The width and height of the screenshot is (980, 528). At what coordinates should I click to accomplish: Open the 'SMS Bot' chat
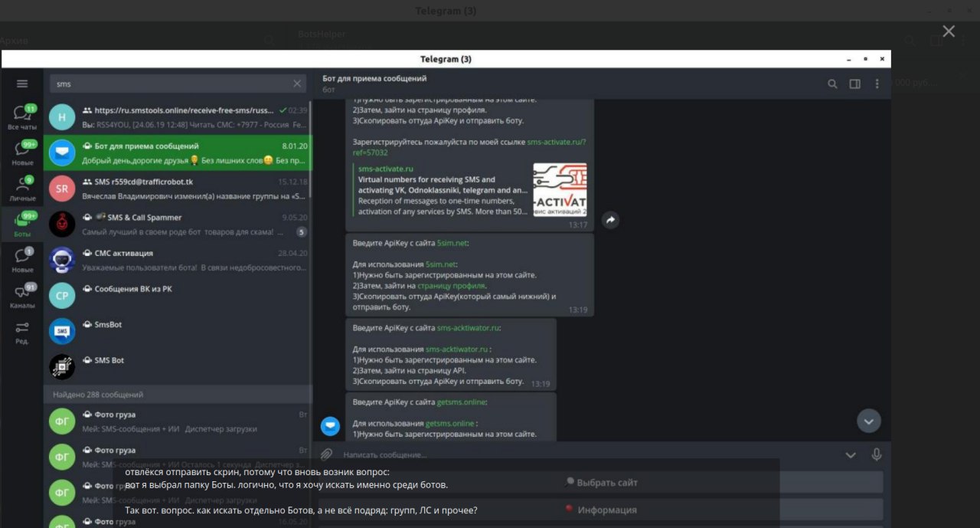178,366
